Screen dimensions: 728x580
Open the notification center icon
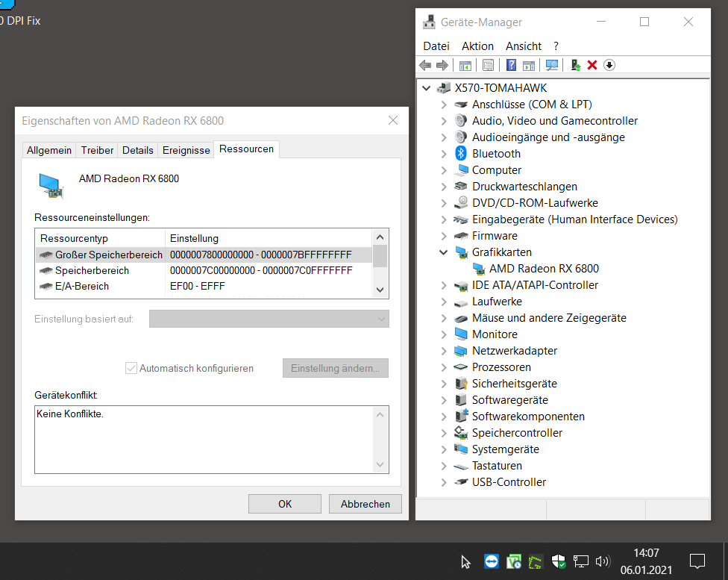(x=697, y=561)
